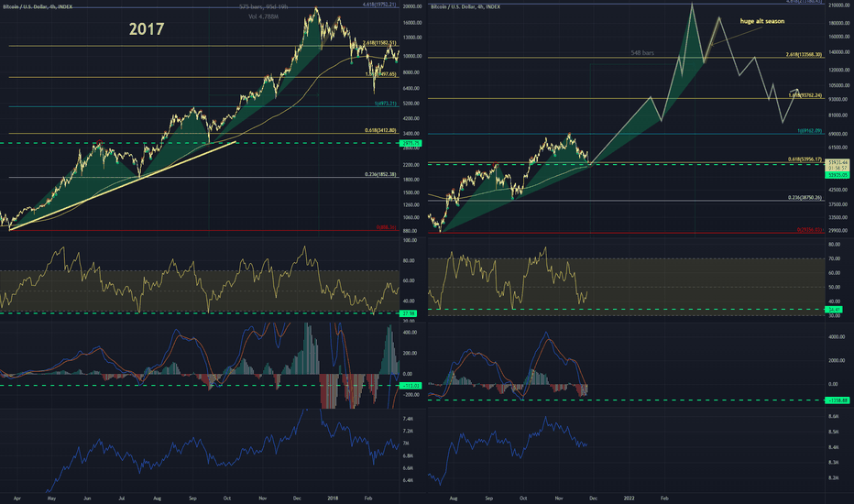Click the green 27.98 RSI level tag
The width and height of the screenshot is (854, 504).
coord(409,313)
